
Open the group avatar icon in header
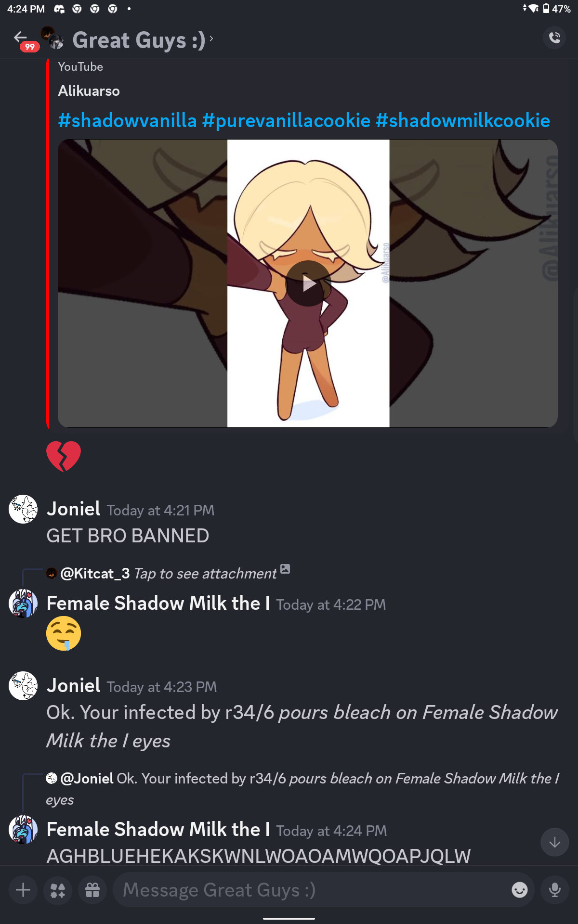52,38
